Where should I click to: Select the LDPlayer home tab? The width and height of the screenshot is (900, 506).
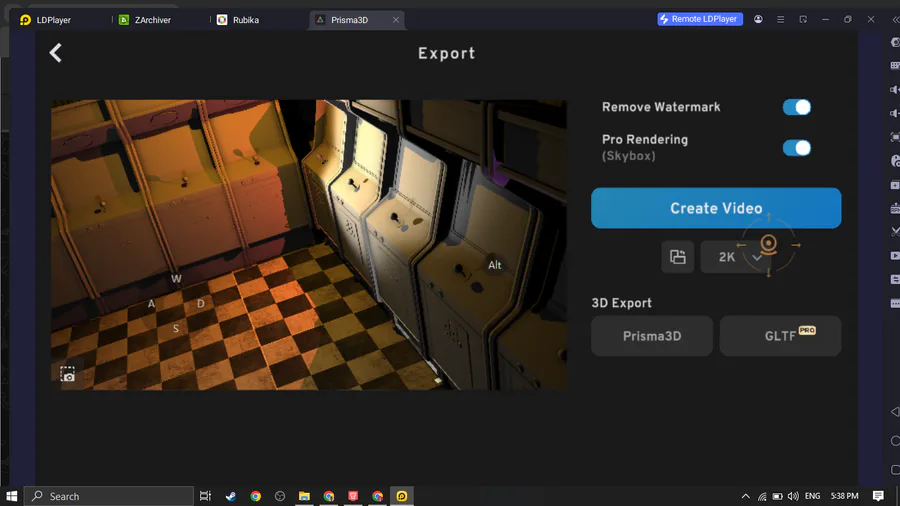[x=46, y=20]
